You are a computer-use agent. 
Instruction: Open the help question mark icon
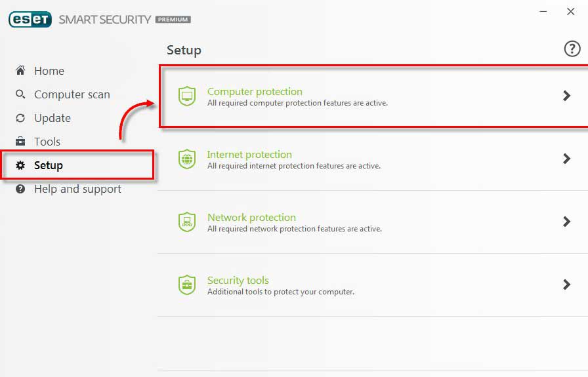(572, 49)
